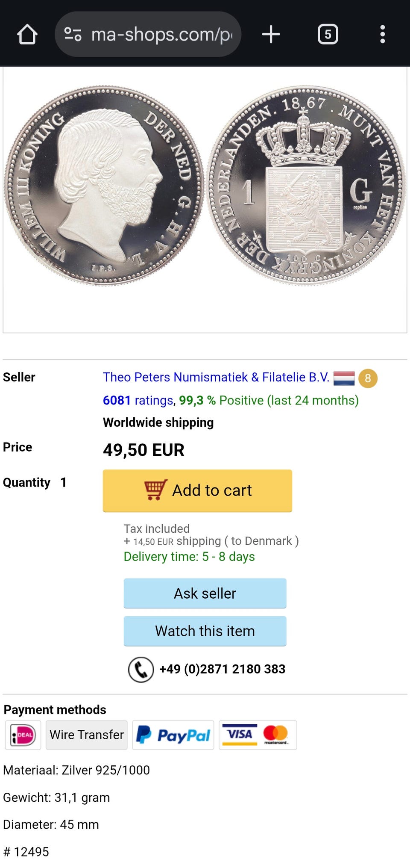The width and height of the screenshot is (410, 868).
Task: Tap the gold seller badge numbered 8
Action: (x=368, y=378)
